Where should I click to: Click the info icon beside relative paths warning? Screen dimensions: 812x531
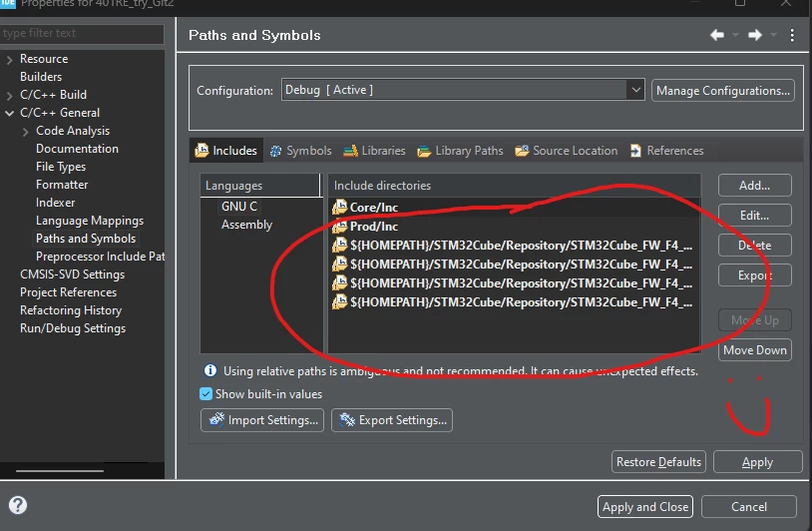tap(210, 370)
